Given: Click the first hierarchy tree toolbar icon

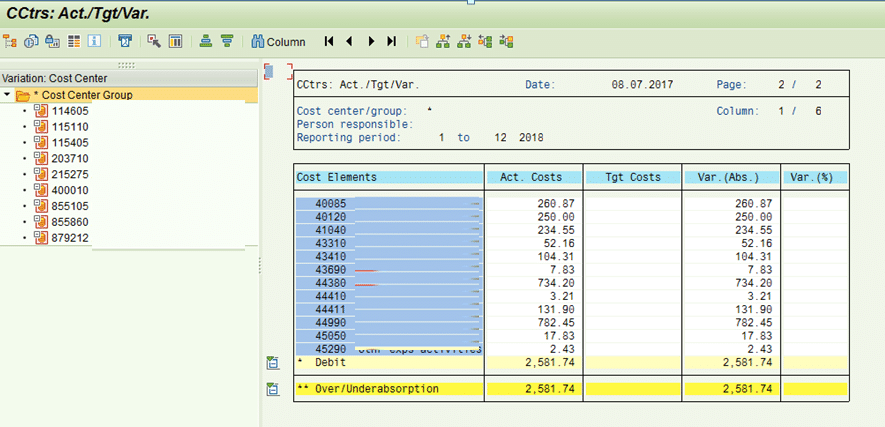Looking at the screenshot, I should (x=10, y=42).
